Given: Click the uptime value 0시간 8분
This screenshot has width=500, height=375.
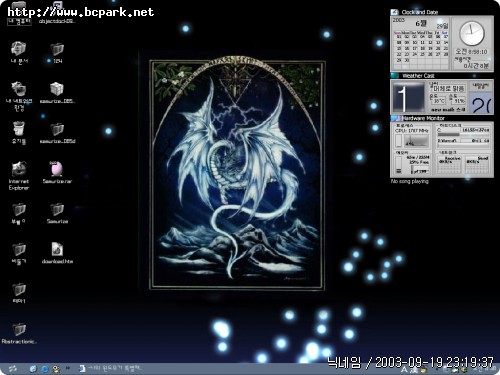Looking at the screenshot, I should click(x=477, y=66).
